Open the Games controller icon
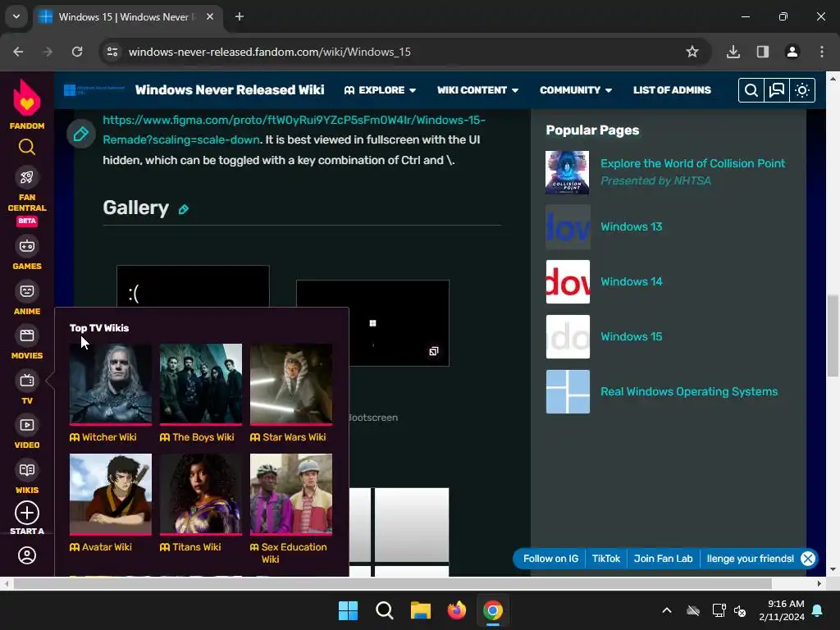This screenshot has height=630, width=840. coord(27,246)
